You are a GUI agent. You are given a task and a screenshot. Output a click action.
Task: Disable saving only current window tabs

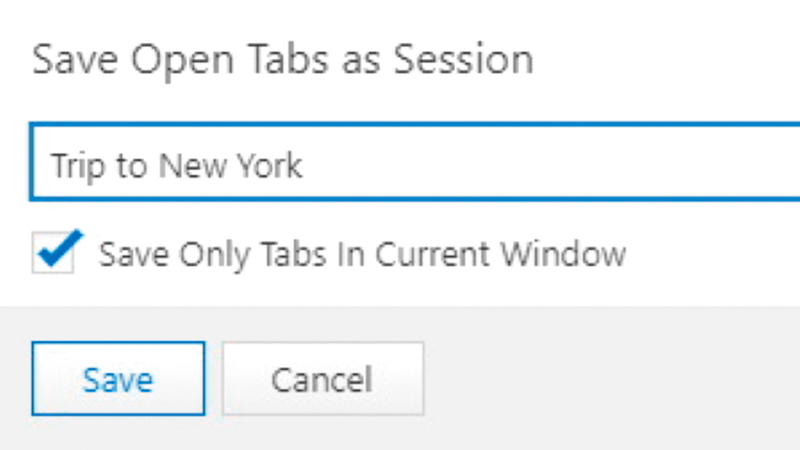click(52, 253)
